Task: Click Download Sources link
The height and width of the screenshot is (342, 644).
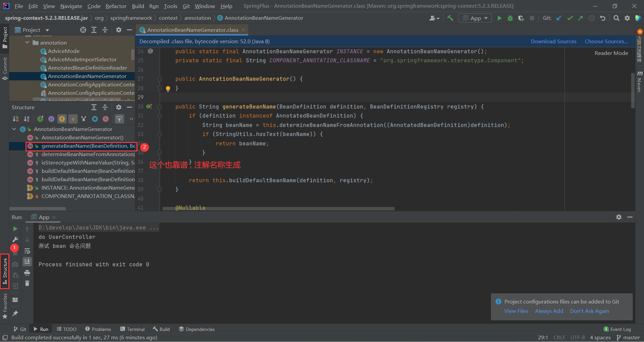Action: (553, 42)
